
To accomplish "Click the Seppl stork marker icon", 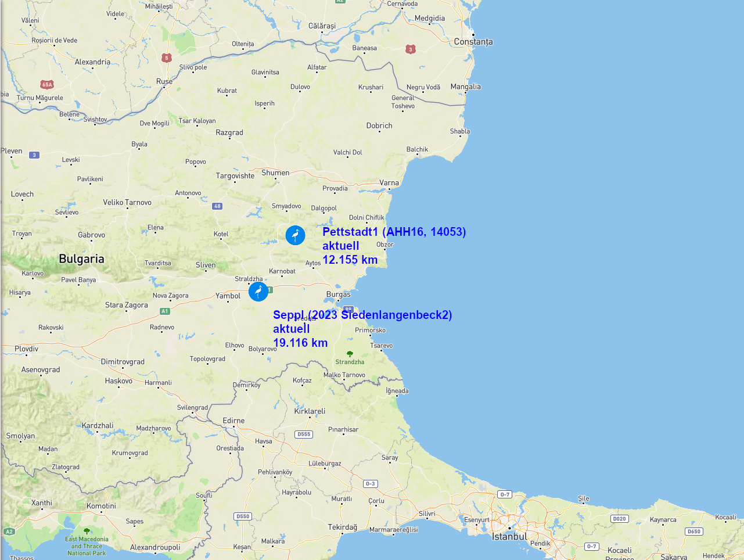I will coord(258,292).
